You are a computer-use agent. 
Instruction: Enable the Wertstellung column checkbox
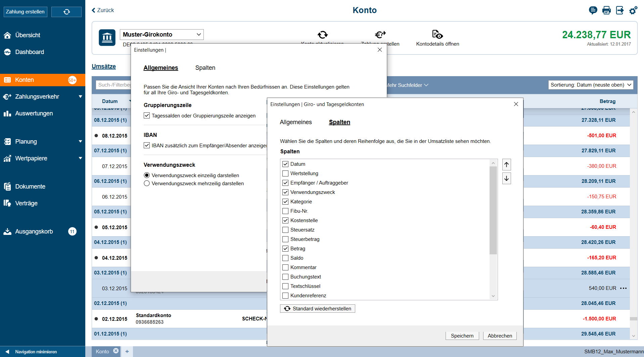pyautogui.click(x=285, y=173)
